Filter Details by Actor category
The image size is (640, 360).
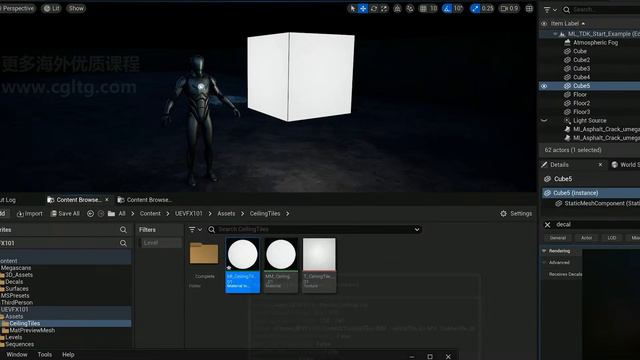(x=587, y=238)
